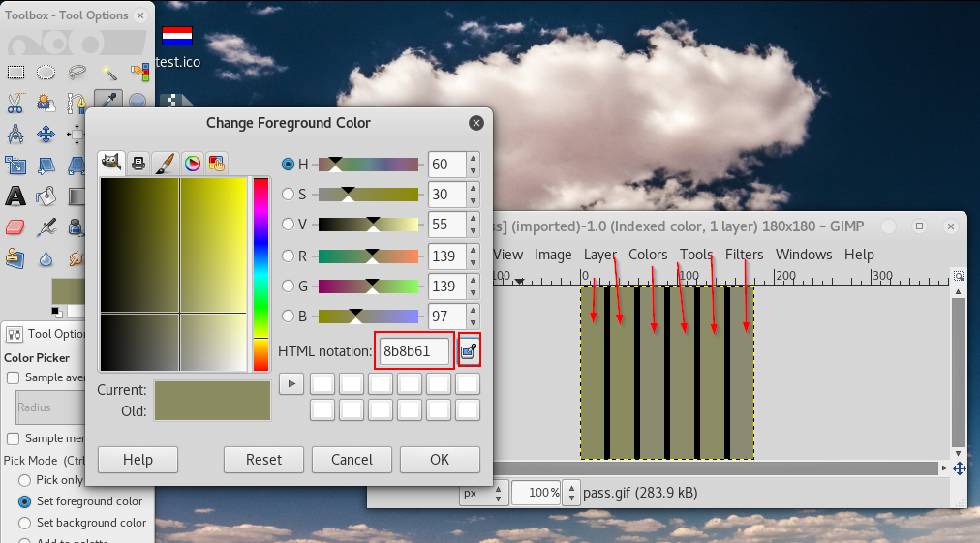Enable the Sample average checkbox
This screenshot has height=543, width=980.
point(14,377)
